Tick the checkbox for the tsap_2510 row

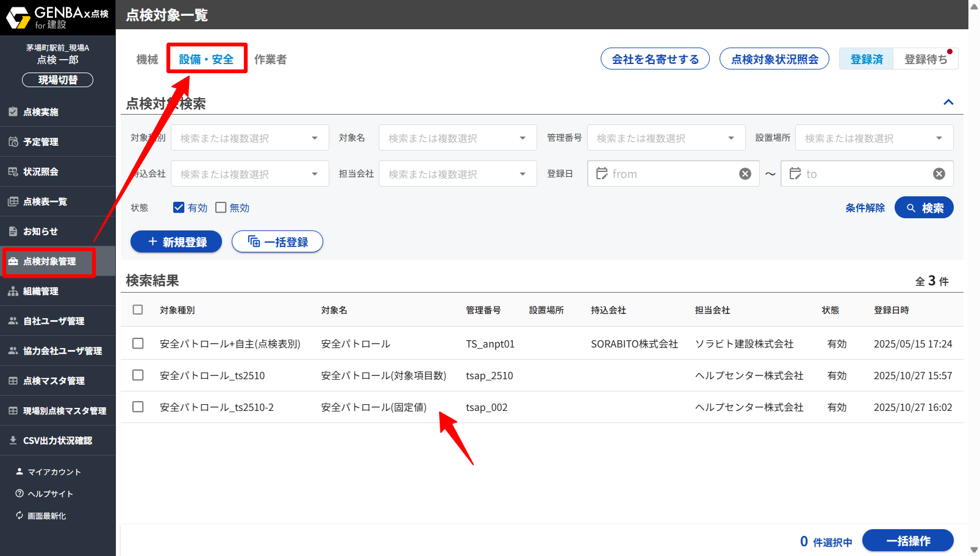click(138, 376)
